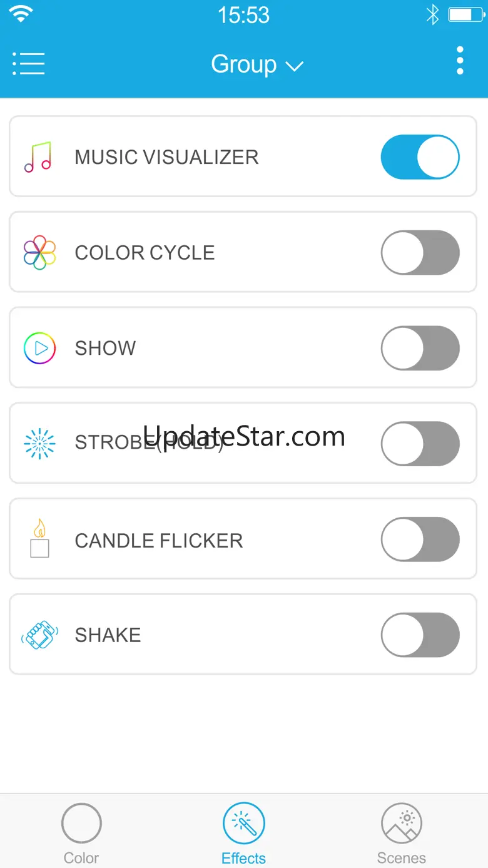Tap the Bluetooth status bar icon

point(432,15)
